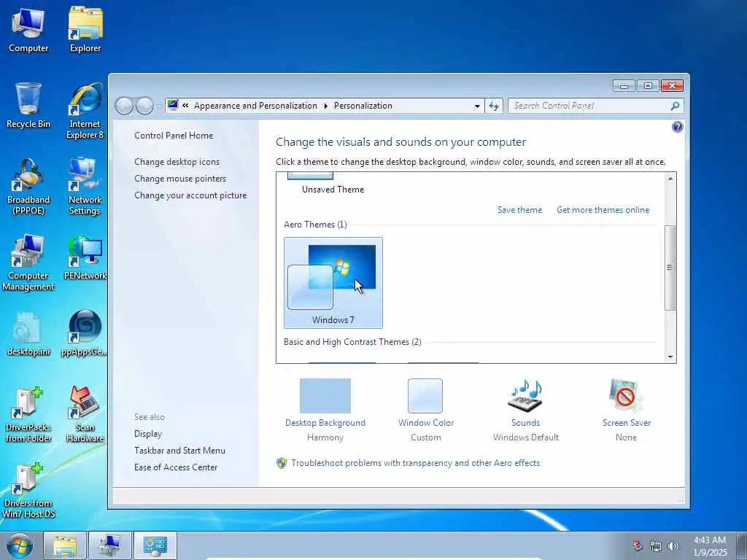Click the Screen Saver link label
This screenshot has height=560, width=747.
[626, 423]
